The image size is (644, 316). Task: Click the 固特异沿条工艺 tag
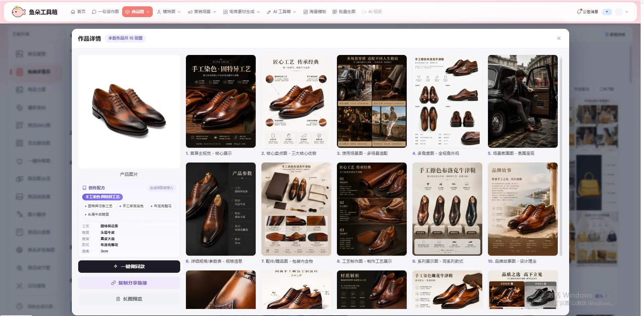click(99, 206)
